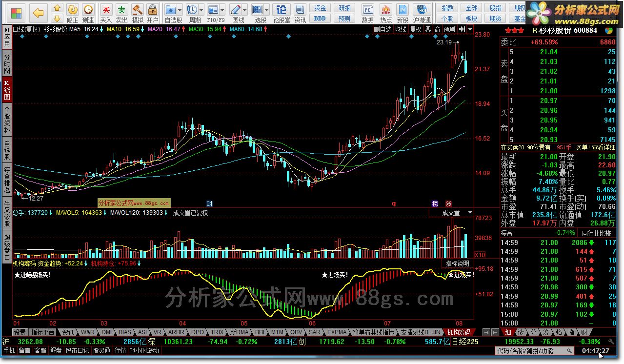This screenshot has height=364, width=624.
Task: Click the colorful four-square home icon
Action: [x=16, y=12]
